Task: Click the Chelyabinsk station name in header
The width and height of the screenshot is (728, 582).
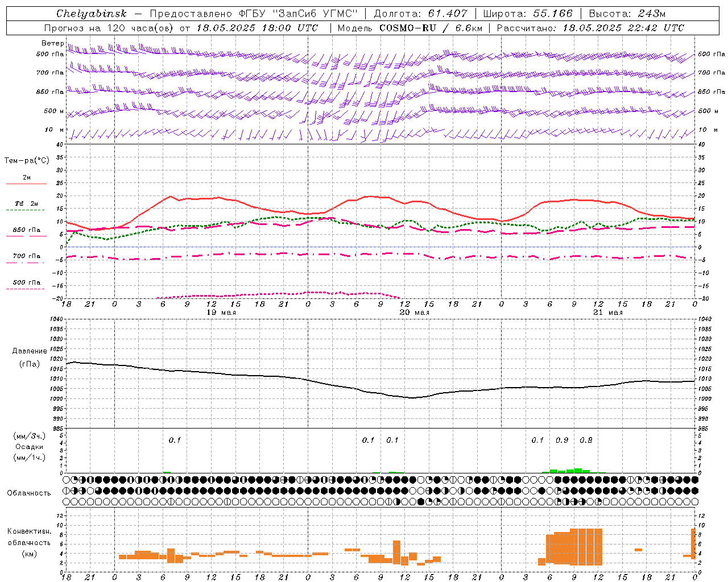Action: point(91,14)
